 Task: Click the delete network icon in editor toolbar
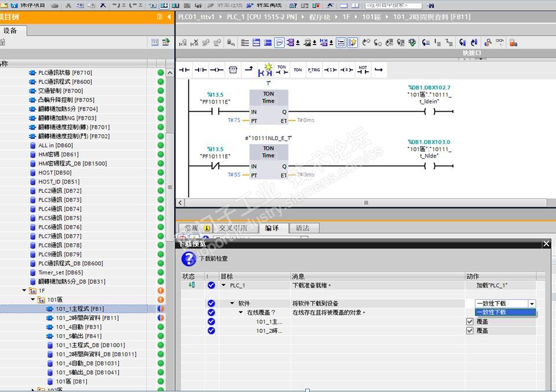pyautogui.click(x=195, y=43)
